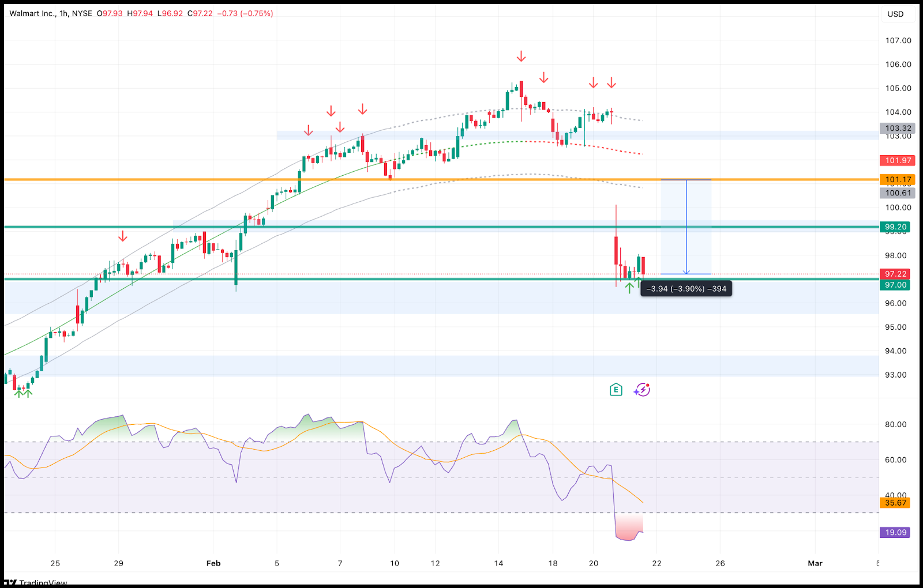Click the "12" date on time axis
Viewport: 923px width, 588px height.
(435, 563)
